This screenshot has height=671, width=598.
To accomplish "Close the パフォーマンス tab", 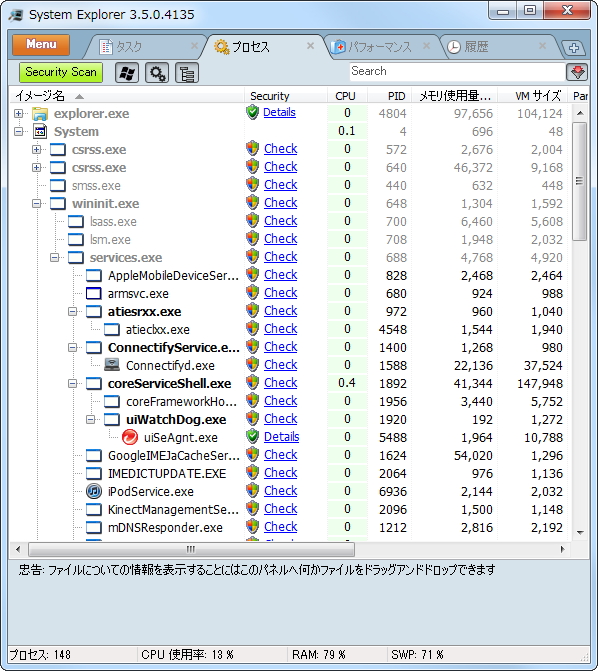I will (426, 45).
